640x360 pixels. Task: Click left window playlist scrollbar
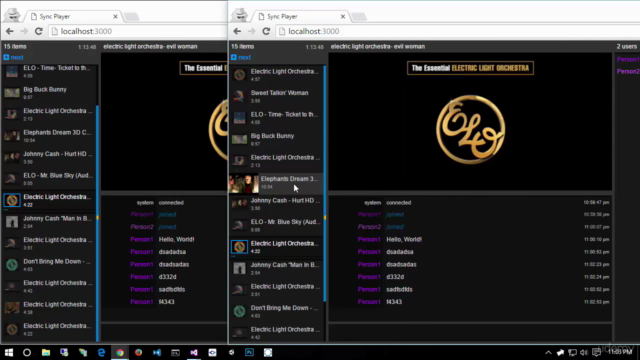97,223
